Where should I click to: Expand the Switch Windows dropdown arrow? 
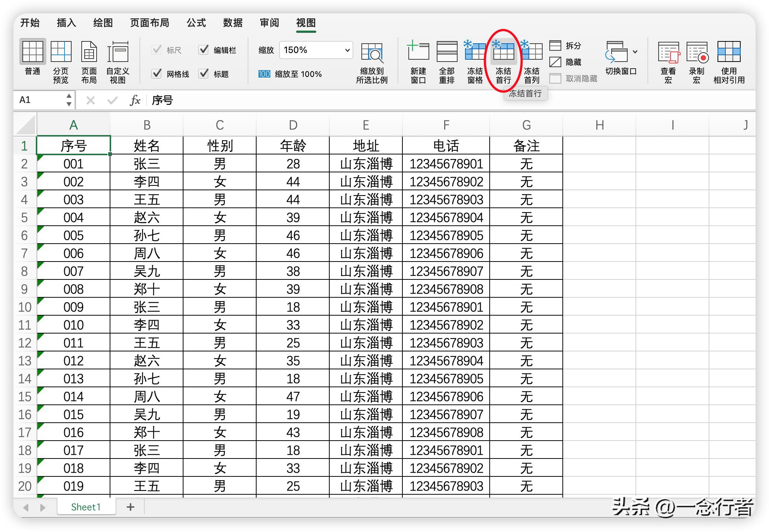(635, 52)
